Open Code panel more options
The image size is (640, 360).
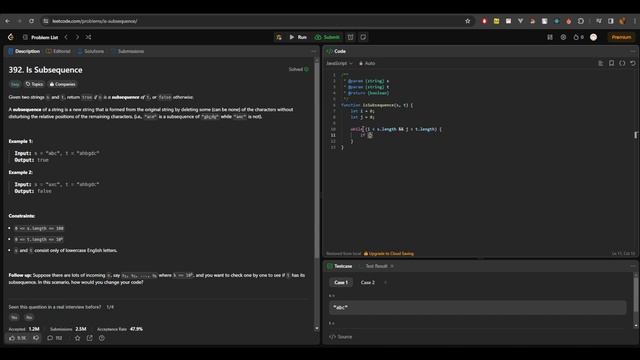tap(633, 51)
